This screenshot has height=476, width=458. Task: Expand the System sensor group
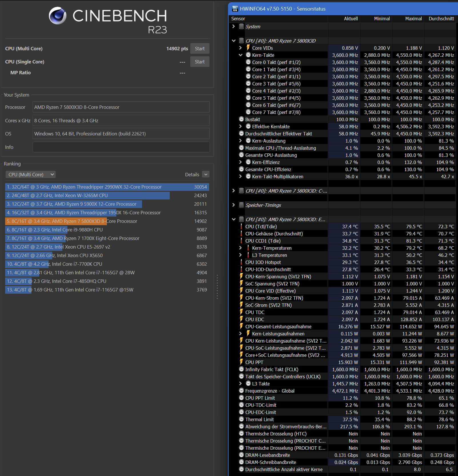[x=234, y=26]
